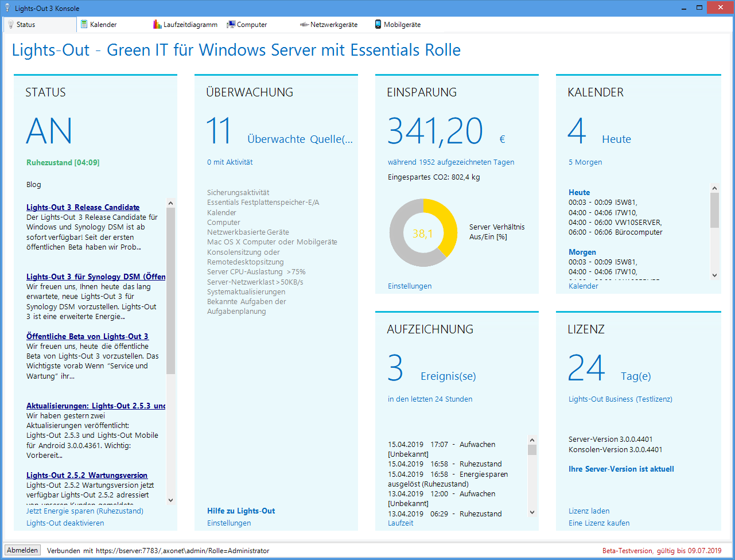Click the Status tab lightbulb icon
The image size is (735, 560).
click(x=11, y=25)
